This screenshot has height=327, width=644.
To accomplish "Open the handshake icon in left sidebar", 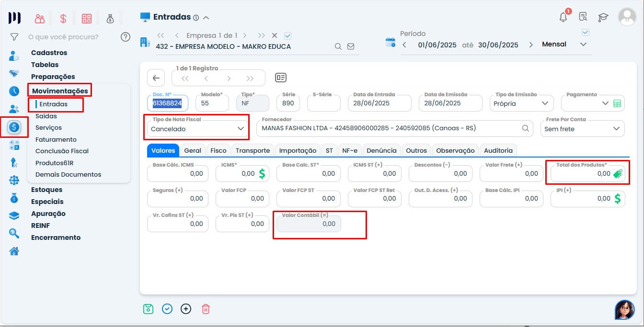I will (x=14, y=74).
